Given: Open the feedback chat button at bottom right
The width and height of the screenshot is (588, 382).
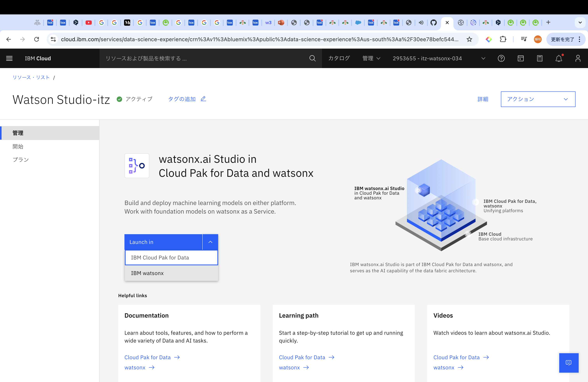Looking at the screenshot, I should (x=569, y=363).
